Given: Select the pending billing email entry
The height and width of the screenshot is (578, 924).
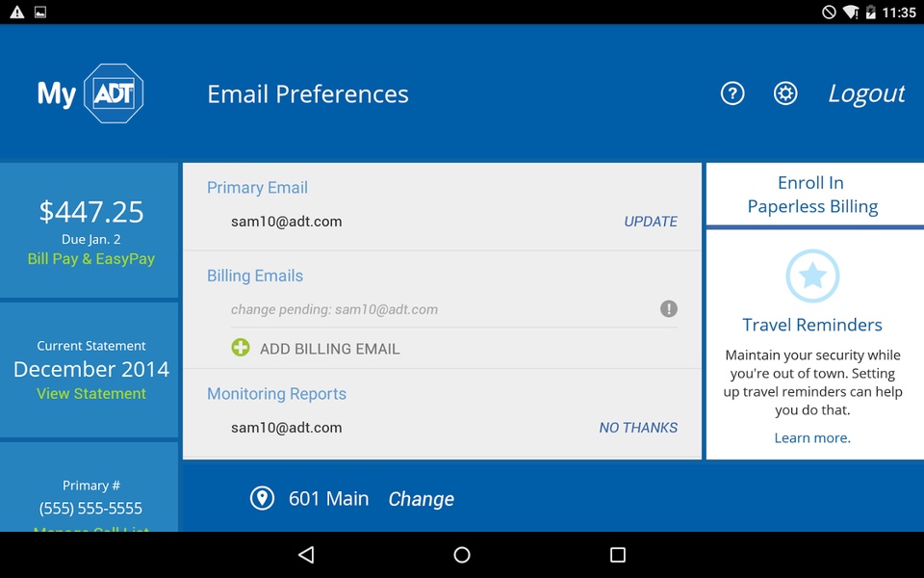Looking at the screenshot, I should [x=442, y=309].
